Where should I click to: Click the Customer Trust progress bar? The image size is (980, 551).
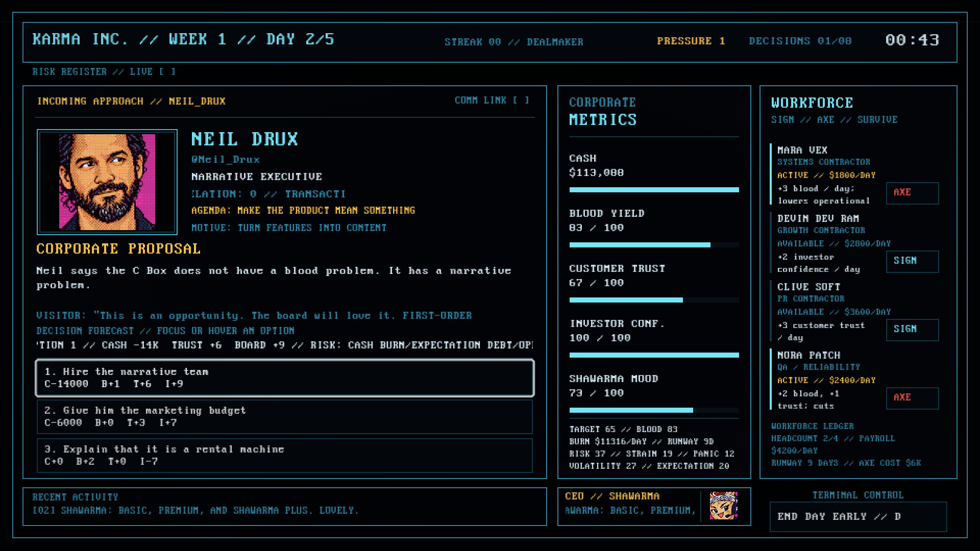coord(654,300)
